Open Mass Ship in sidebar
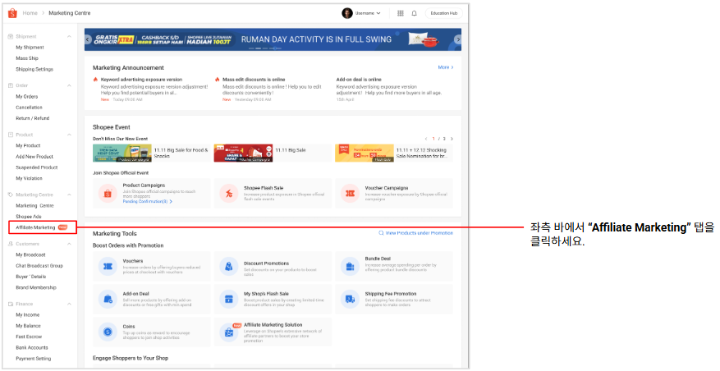 point(27,58)
